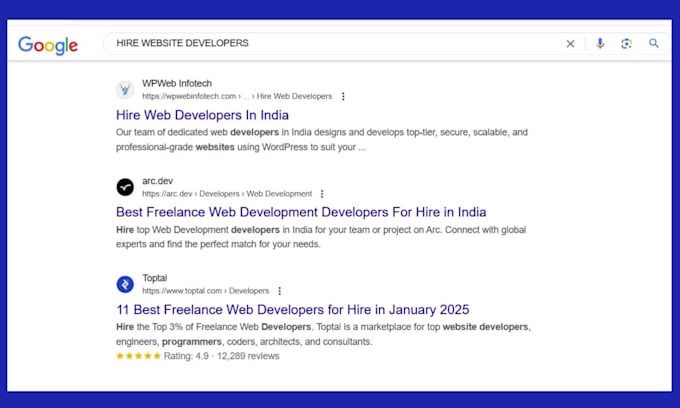The image size is (680, 408).
Task: Focus the search field with "HIRE WEBSITE DEVELOPERS"
Action: point(330,44)
